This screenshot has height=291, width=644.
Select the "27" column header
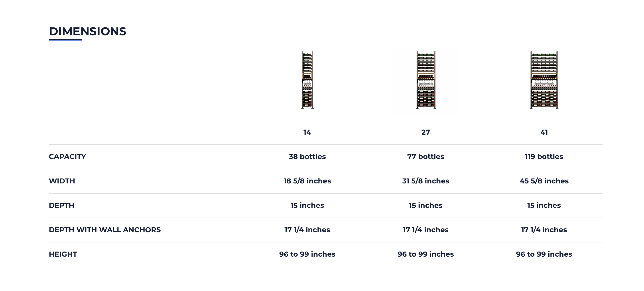click(x=426, y=132)
